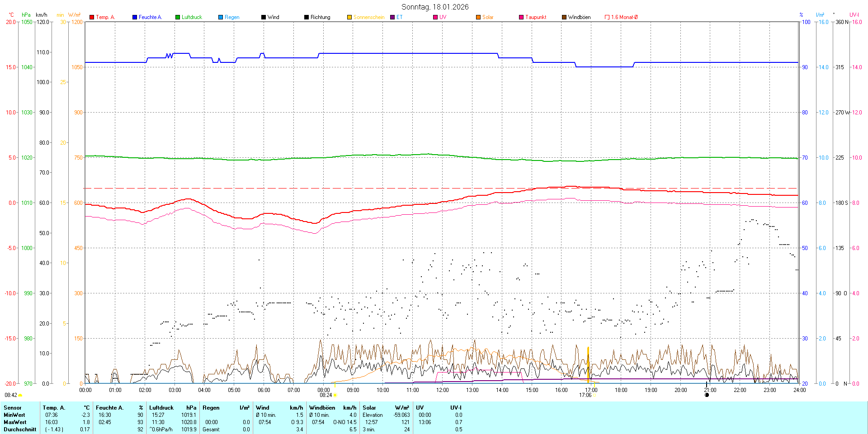Select the Luftdruck column header in table

[161, 408]
